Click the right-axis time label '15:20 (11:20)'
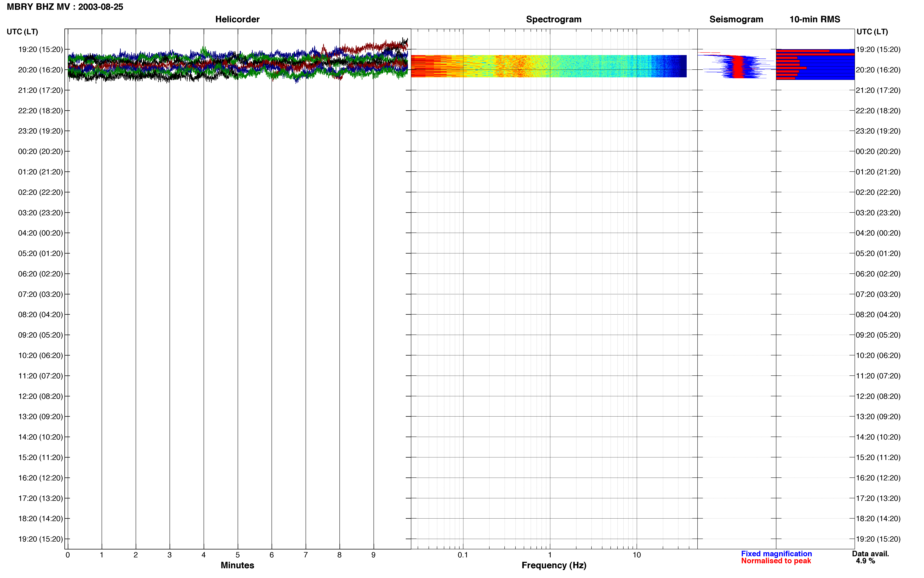 (x=878, y=458)
